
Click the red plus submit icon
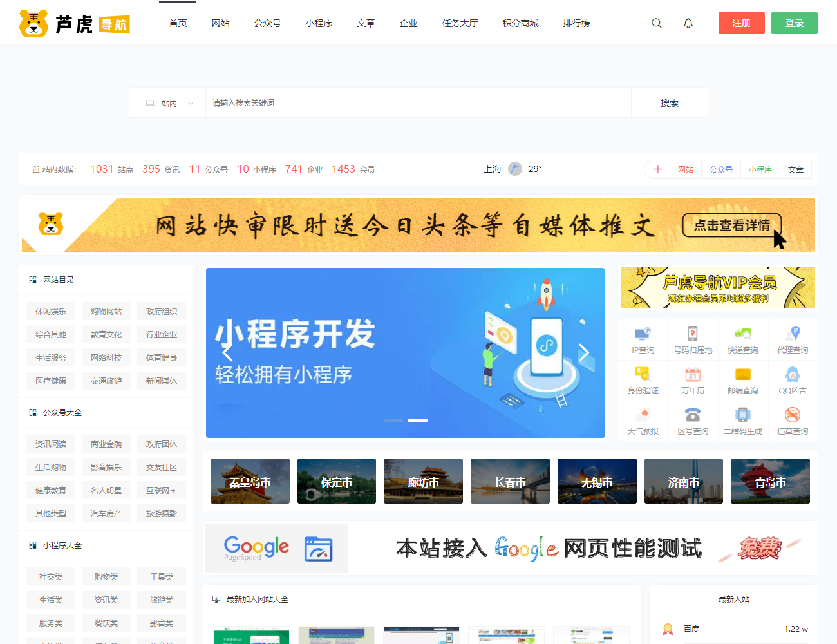(x=657, y=169)
